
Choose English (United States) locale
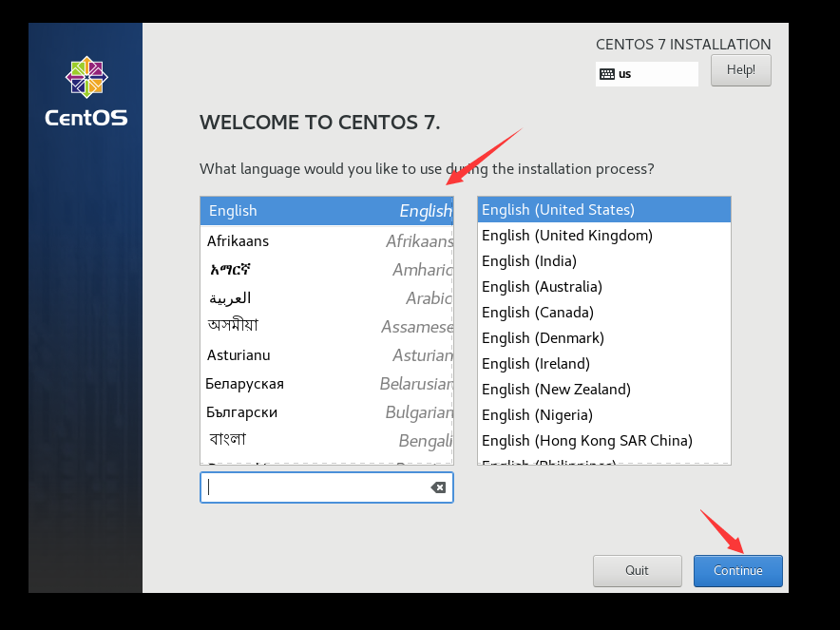point(603,209)
